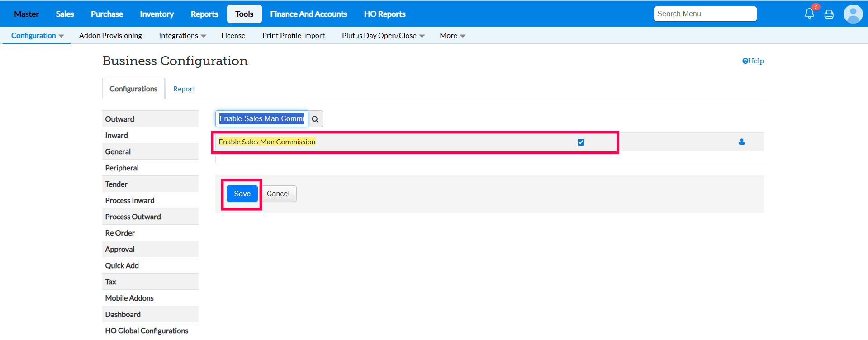868x340 pixels.
Task: Expand the Configuration dropdown menu
Action: pos(37,36)
